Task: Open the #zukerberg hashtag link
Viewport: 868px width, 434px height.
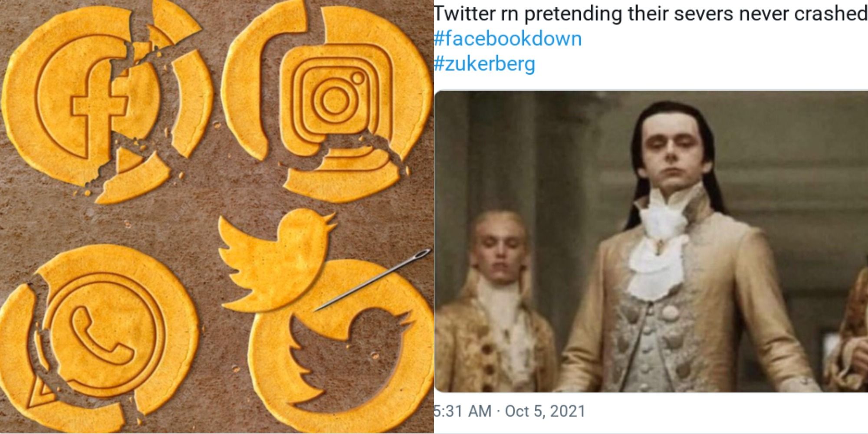Action: (484, 64)
